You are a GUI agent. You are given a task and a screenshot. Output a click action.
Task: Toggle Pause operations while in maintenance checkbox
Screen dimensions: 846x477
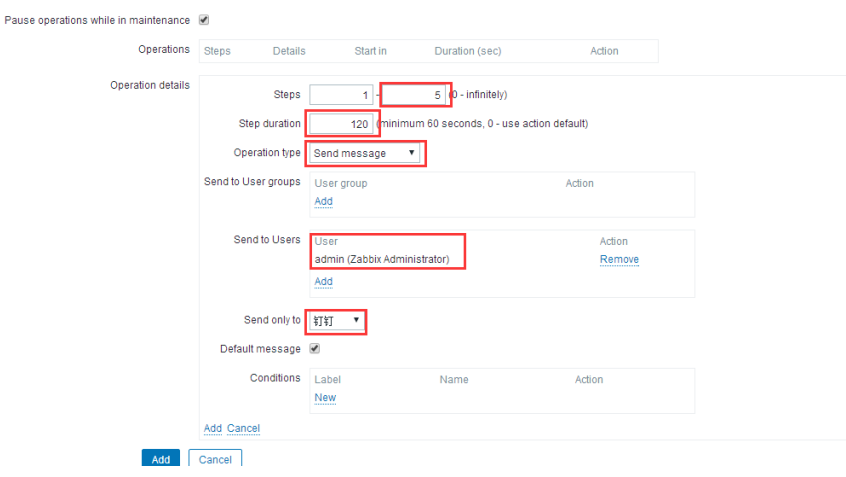pos(204,20)
